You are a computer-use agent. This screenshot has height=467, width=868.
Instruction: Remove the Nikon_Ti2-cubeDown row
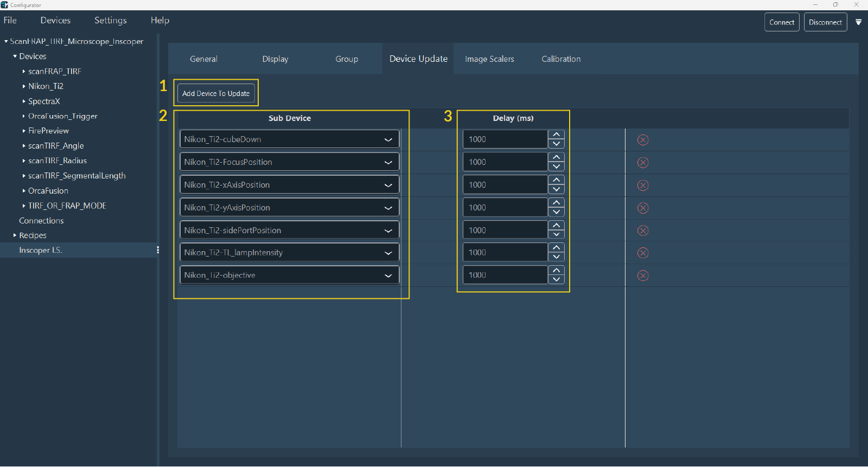pos(643,140)
